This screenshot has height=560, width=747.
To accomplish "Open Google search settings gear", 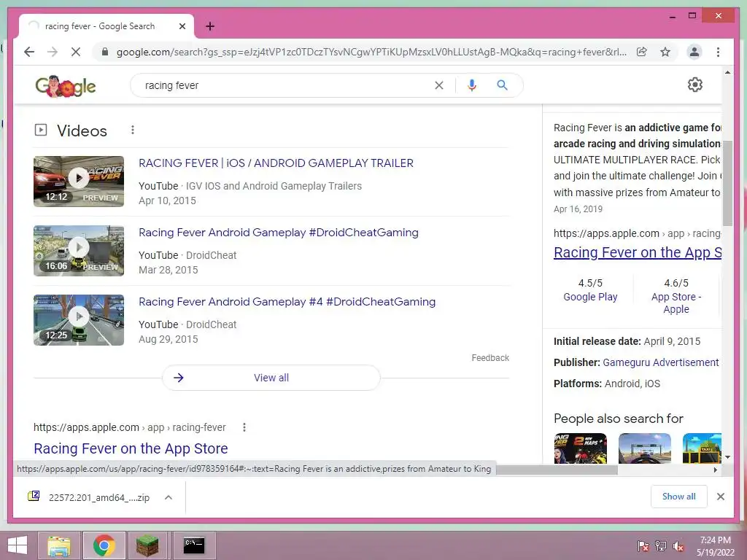I will pos(695,85).
